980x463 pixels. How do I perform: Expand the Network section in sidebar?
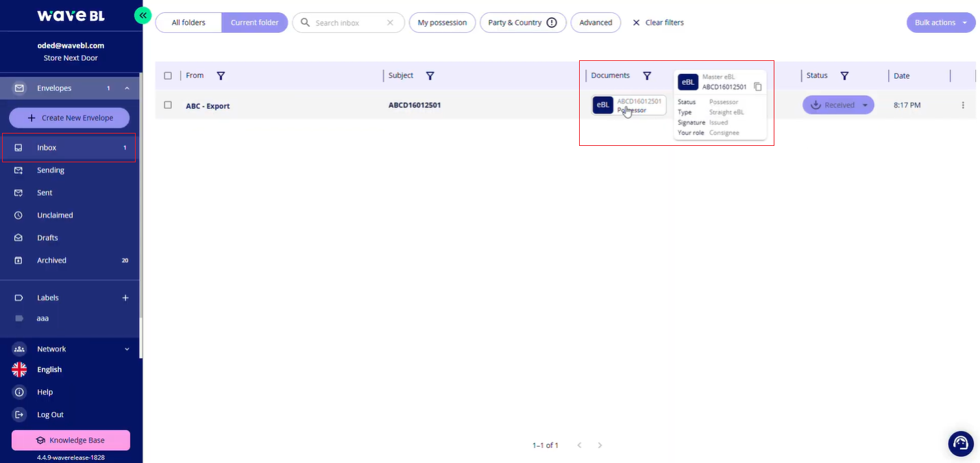(127, 349)
